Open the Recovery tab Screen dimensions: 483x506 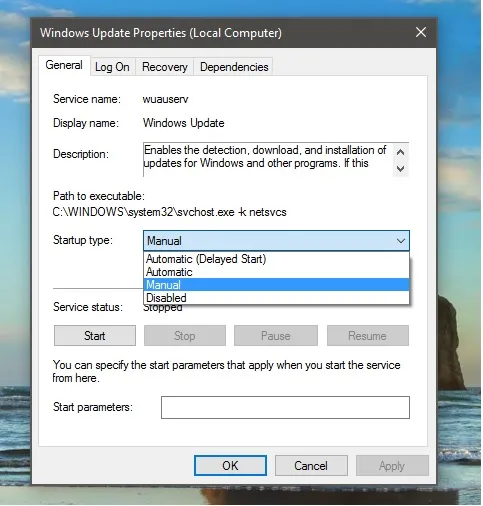165,67
